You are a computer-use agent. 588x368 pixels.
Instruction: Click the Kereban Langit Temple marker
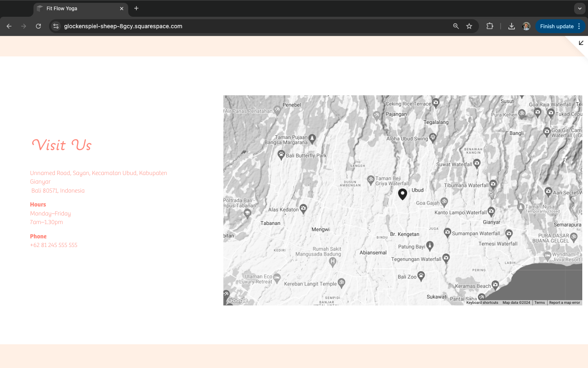[x=341, y=283]
